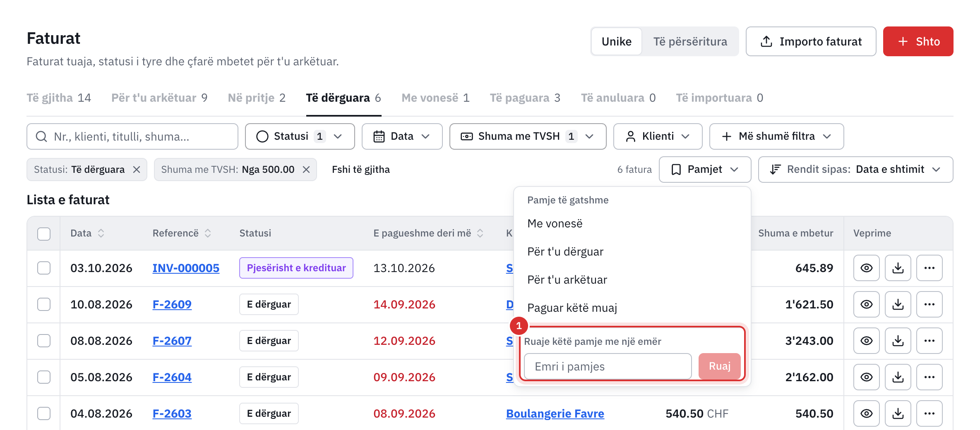The height and width of the screenshot is (430, 980).
Task: Open more actions for INV-000005
Action: 929,268
